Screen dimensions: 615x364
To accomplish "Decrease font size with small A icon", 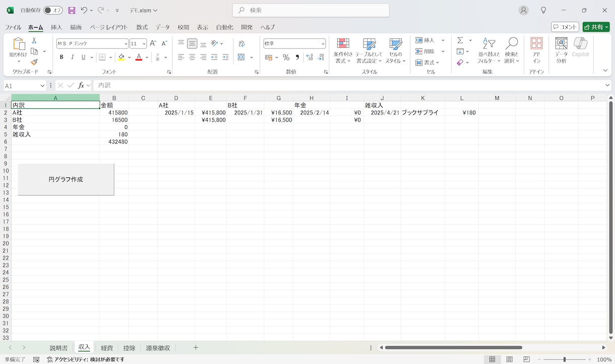I will coord(164,44).
